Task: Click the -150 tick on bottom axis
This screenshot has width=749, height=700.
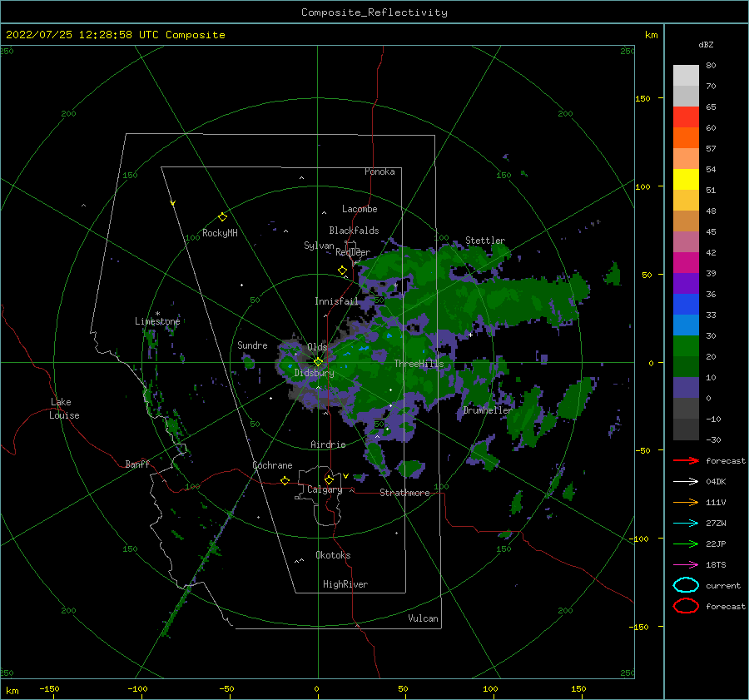Action: (x=49, y=688)
